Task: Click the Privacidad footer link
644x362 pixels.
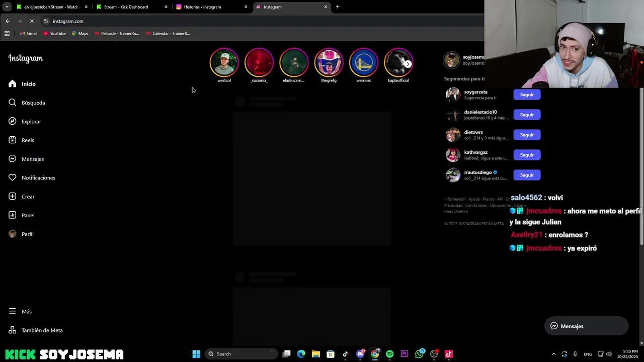Action: 453,206
